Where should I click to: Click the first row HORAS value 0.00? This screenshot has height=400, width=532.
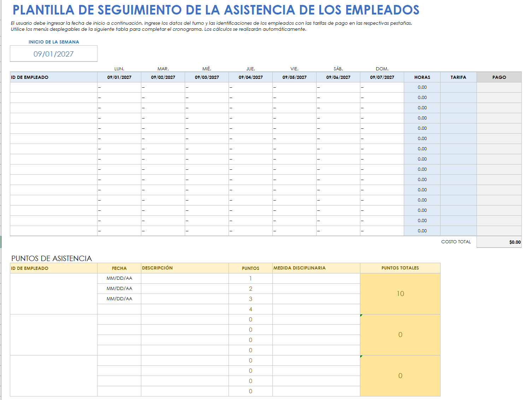(422, 87)
